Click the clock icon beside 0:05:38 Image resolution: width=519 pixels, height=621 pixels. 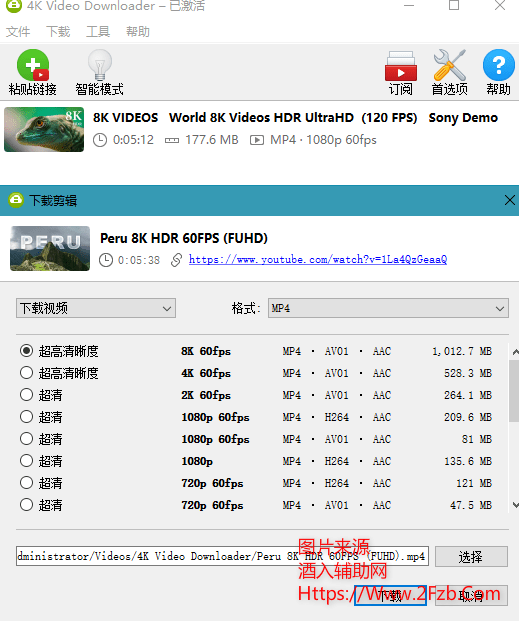[106, 260]
